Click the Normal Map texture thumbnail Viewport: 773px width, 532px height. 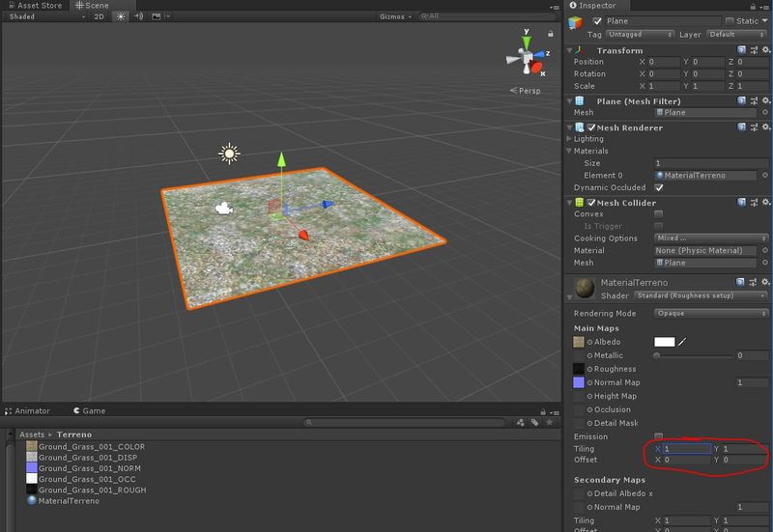tap(579, 382)
